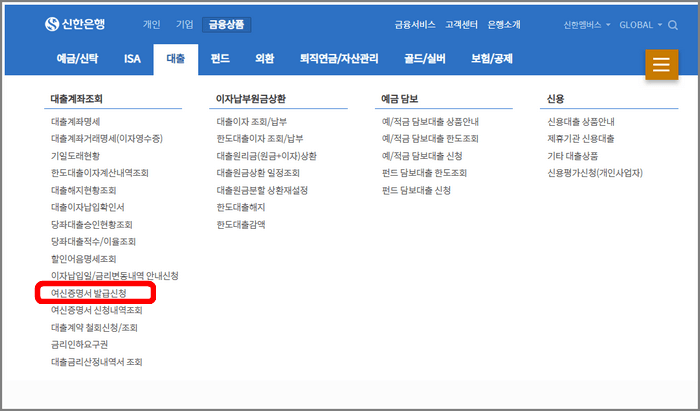Switch to the 골드/실버 tab
Image resolution: width=700 pixels, height=411 pixels.
pyautogui.click(x=425, y=58)
